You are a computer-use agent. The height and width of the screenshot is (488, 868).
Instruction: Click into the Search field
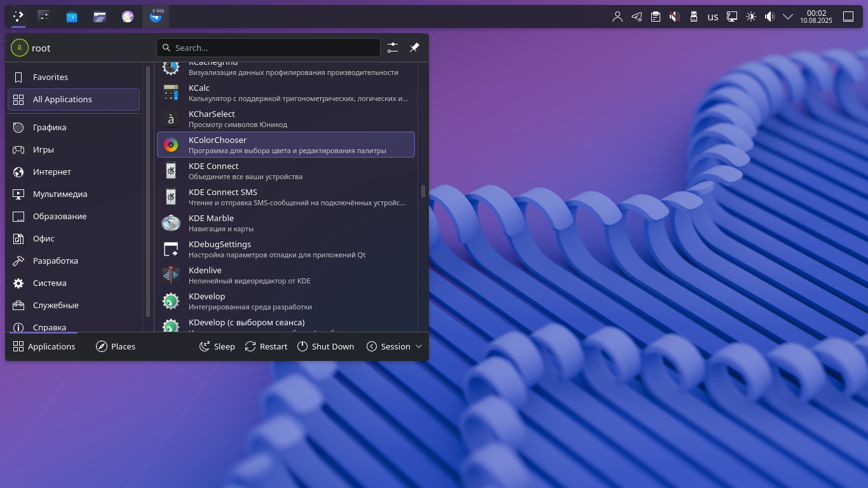click(268, 48)
